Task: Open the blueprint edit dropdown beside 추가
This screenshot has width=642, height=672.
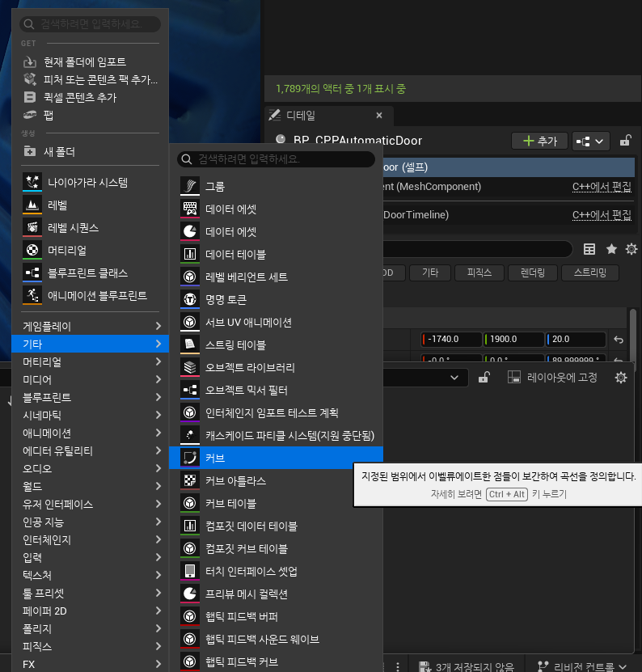Action: 590,141
